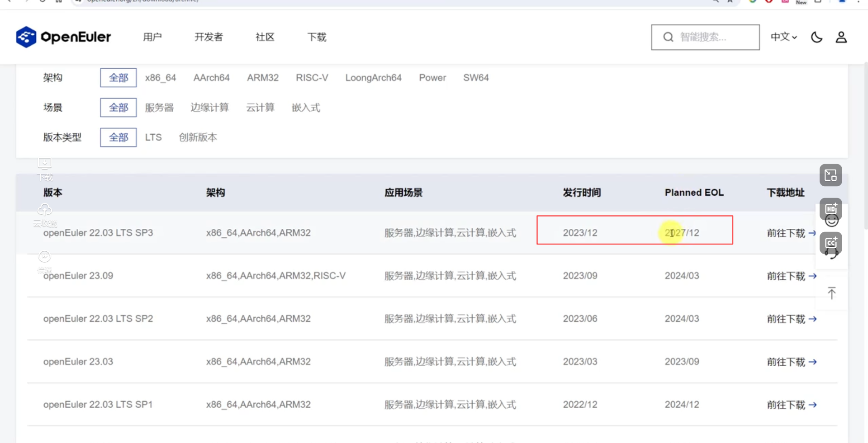Filter architecture by x86_64

(x=161, y=78)
